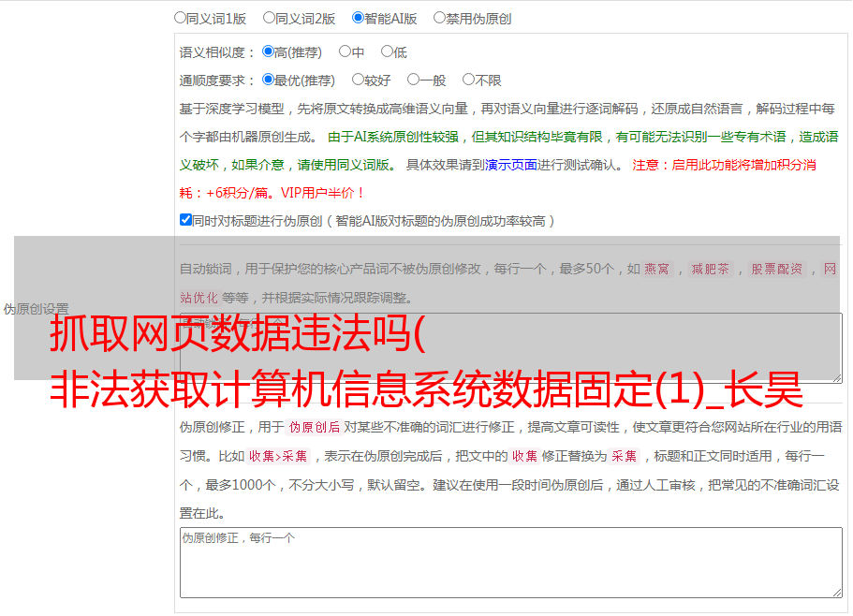This screenshot has width=853, height=616.
Task: Click the resize handle of 伪原创修正 textarea
Action: pyautogui.click(x=837, y=594)
